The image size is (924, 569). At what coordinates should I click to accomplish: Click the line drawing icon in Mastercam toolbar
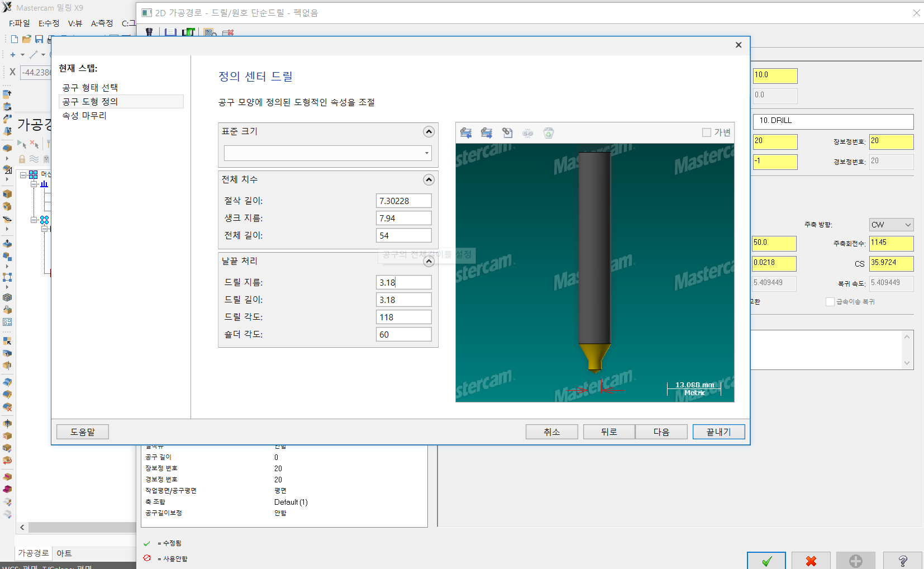(x=34, y=55)
